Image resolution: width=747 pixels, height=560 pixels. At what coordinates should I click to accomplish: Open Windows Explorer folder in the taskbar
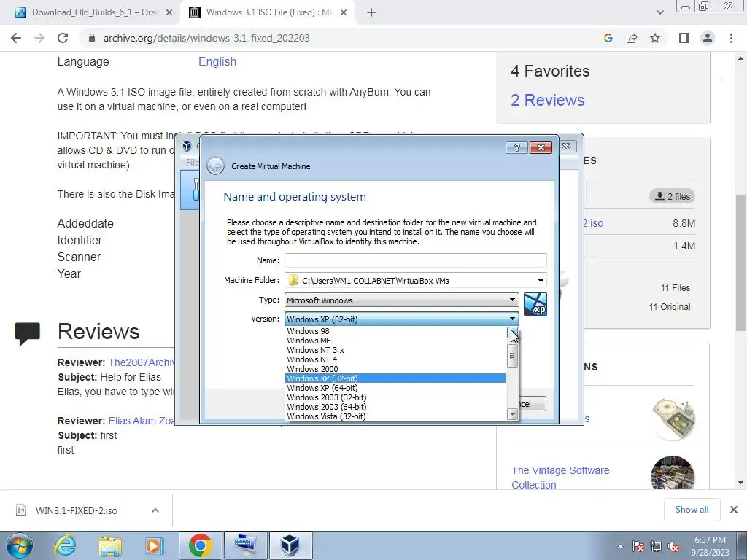click(110, 545)
